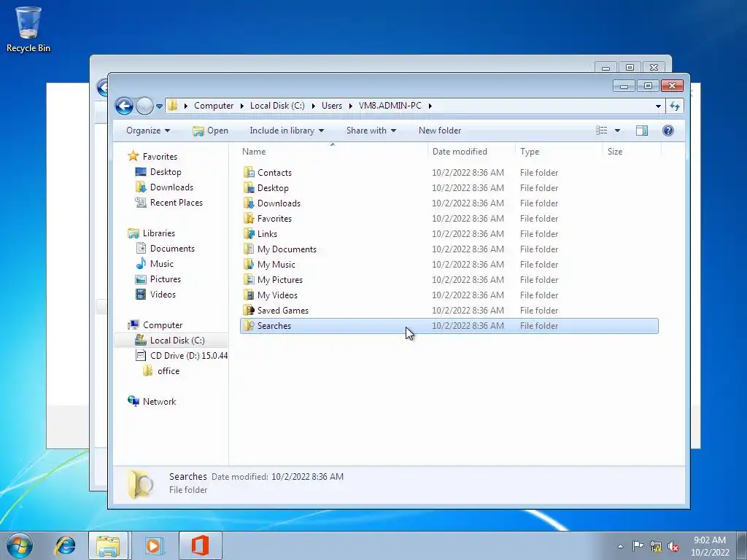747x560 pixels.
Task: Show the preview pane
Action: coord(642,131)
